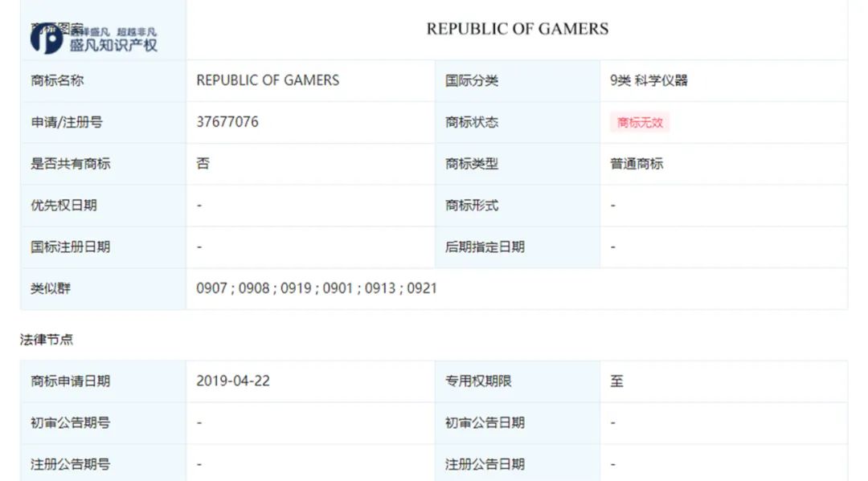Viewport: 868px width, 481px height.
Task: Click the 初审公告期号 label
Action: point(70,422)
